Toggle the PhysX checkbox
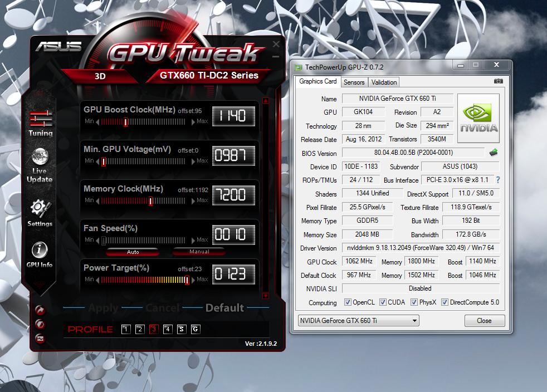The height and width of the screenshot is (392, 547). click(414, 302)
